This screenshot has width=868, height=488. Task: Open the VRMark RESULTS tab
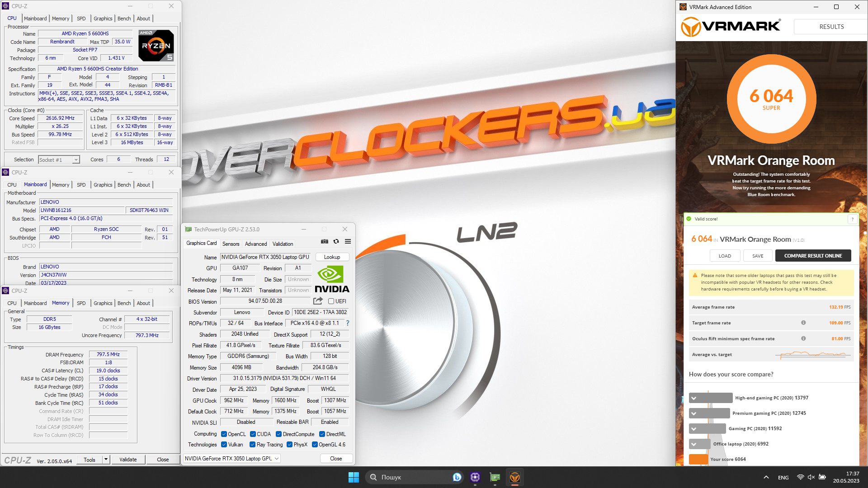831,27
